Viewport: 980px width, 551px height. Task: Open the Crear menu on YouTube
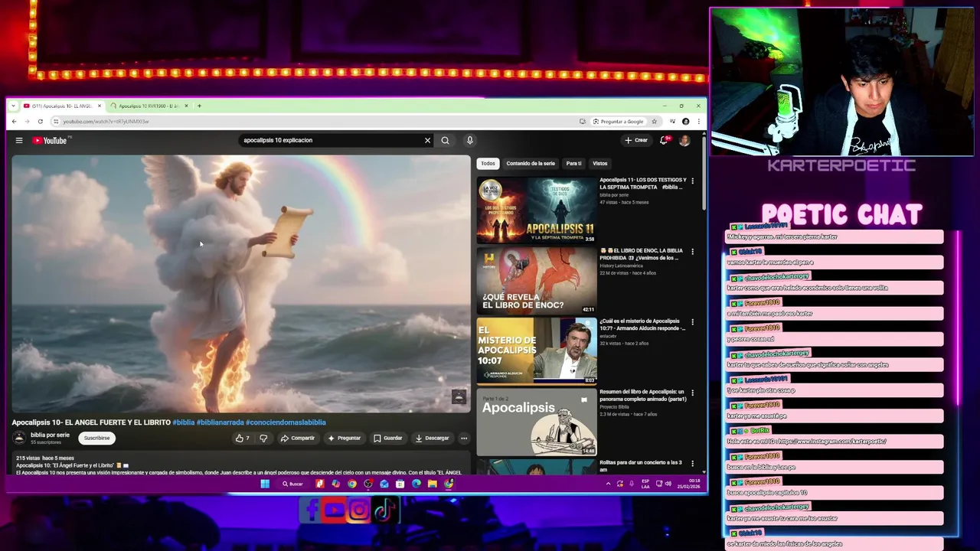point(636,140)
